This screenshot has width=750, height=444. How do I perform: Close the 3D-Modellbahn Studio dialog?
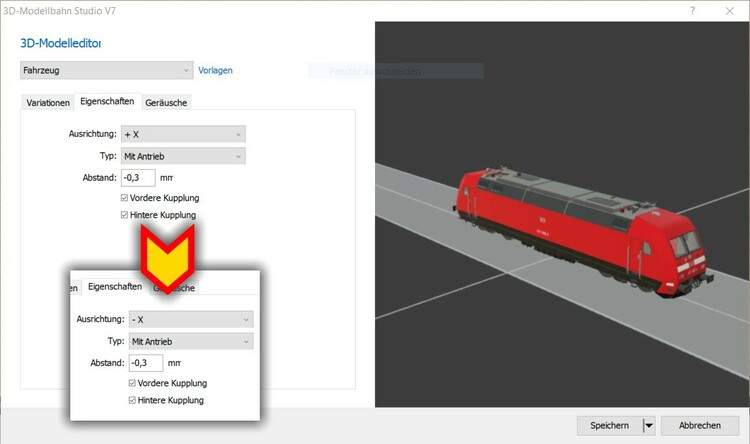click(x=729, y=11)
